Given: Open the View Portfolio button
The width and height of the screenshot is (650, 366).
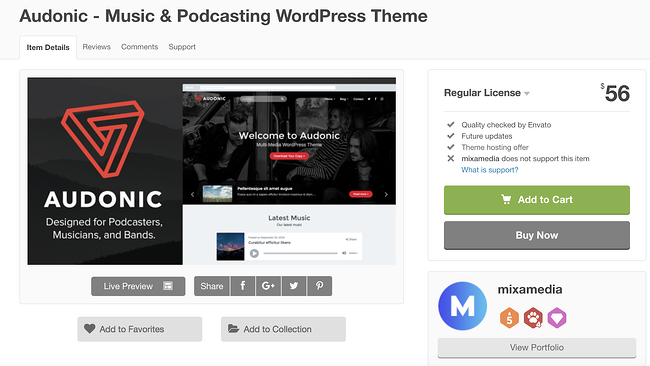Looking at the screenshot, I should 537,347.
